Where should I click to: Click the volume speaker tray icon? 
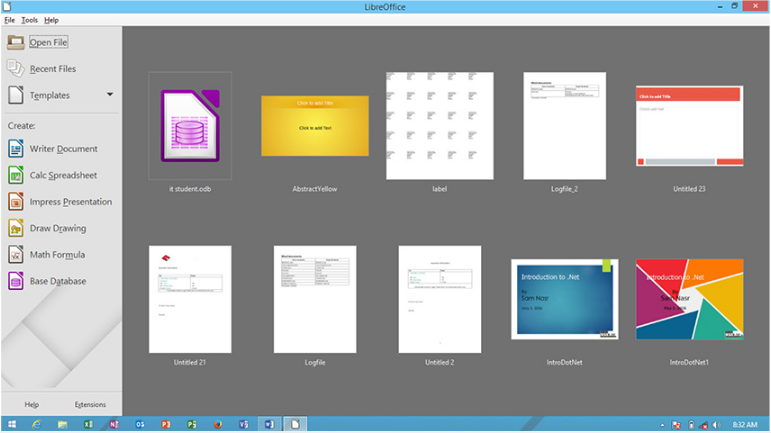[x=717, y=425]
